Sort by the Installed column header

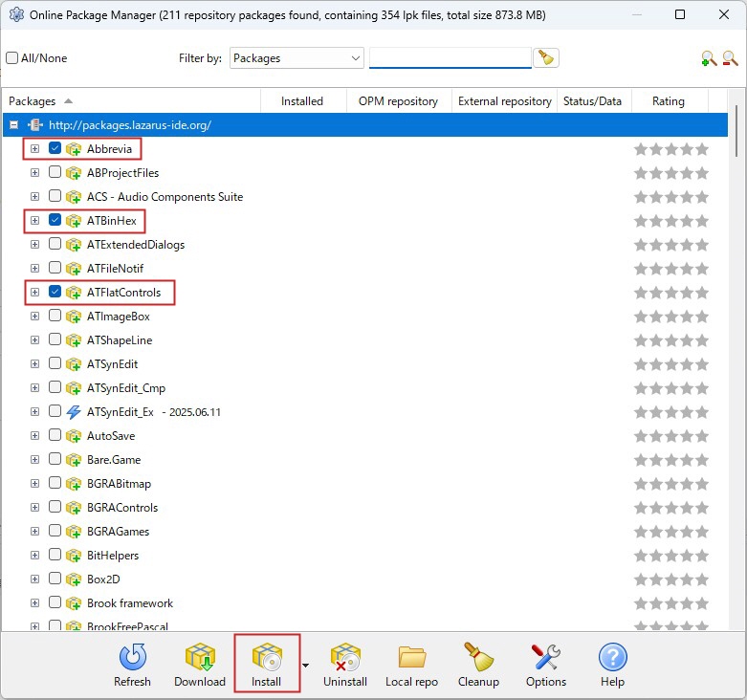[x=301, y=101]
